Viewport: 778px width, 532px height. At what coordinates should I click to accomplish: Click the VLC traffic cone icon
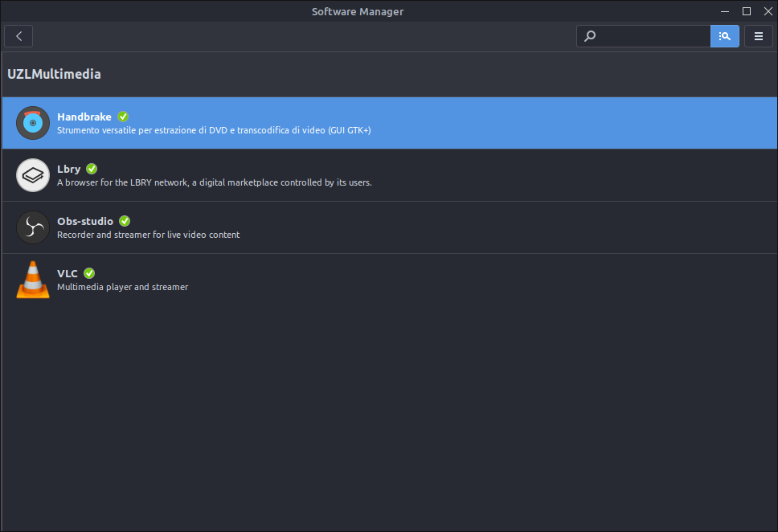point(33,280)
